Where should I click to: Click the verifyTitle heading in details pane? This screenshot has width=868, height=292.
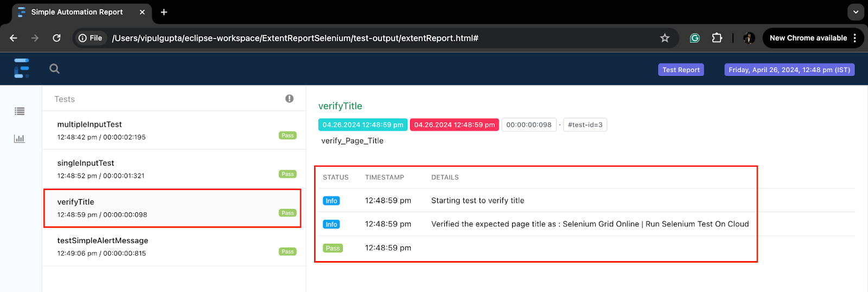[x=340, y=106]
